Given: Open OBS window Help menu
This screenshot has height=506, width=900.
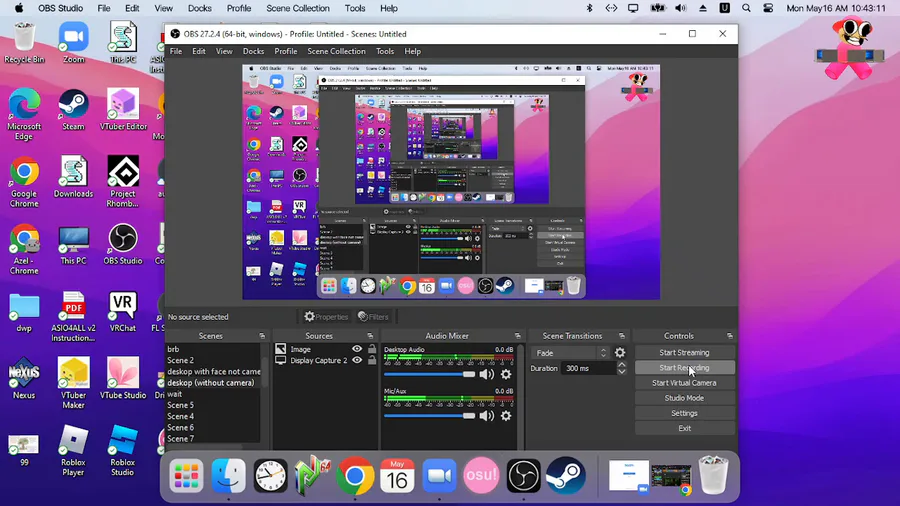Looking at the screenshot, I should [412, 51].
